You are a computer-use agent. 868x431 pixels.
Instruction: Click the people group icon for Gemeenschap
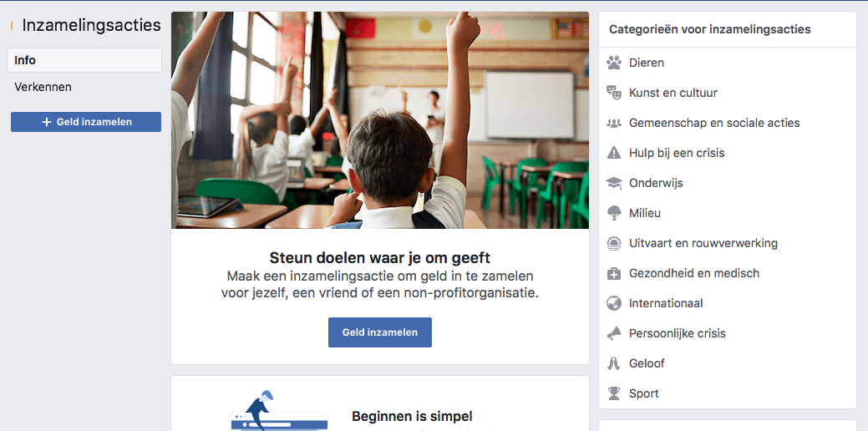pyautogui.click(x=613, y=123)
